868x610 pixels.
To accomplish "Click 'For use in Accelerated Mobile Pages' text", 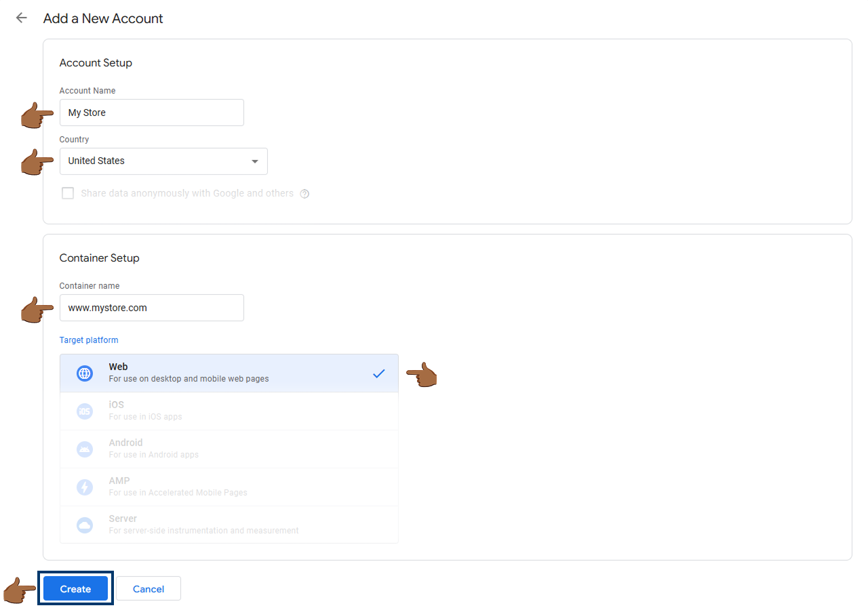I will click(178, 493).
